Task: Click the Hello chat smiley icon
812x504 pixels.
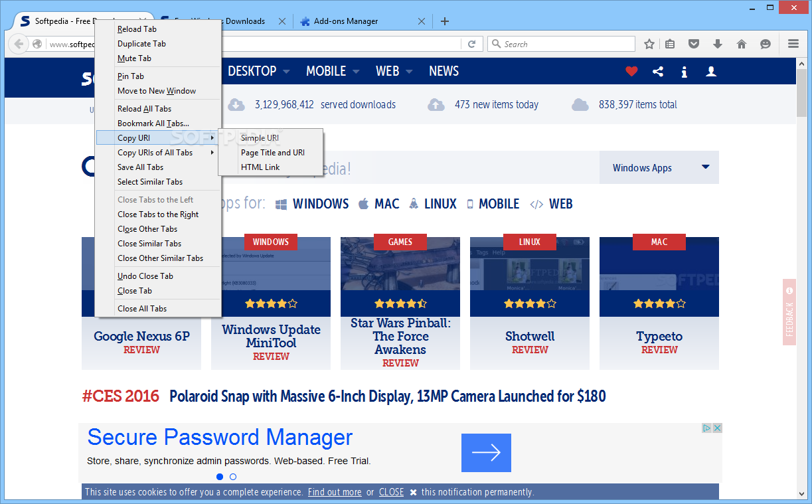Action: pos(766,44)
